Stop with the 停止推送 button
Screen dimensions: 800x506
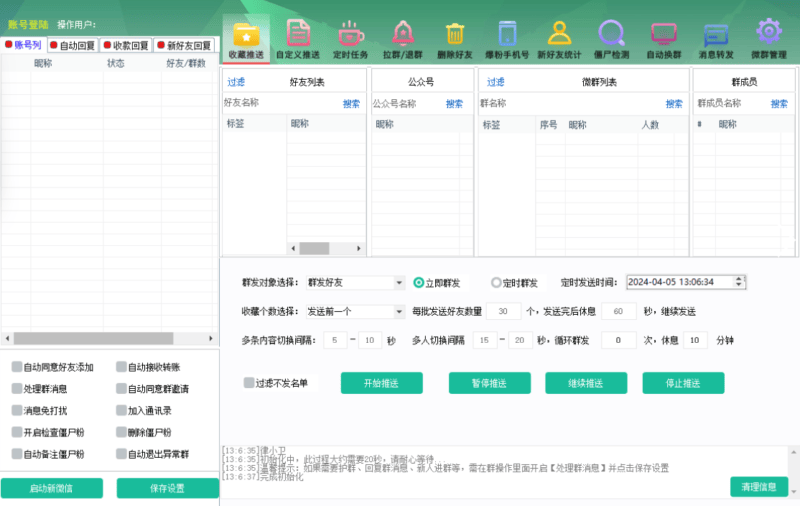[683, 383]
